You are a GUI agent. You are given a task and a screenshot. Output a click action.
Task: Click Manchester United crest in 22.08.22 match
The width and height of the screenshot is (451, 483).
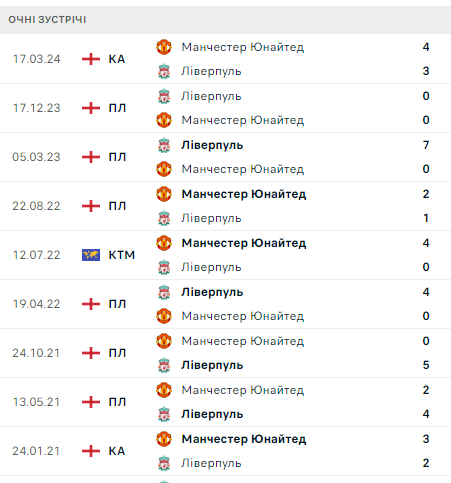point(164,194)
